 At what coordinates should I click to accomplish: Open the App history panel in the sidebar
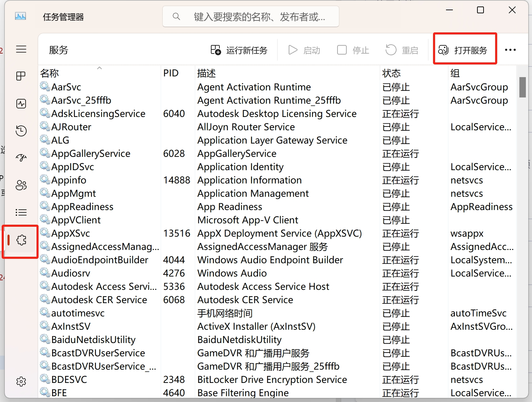pyautogui.click(x=21, y=131)
